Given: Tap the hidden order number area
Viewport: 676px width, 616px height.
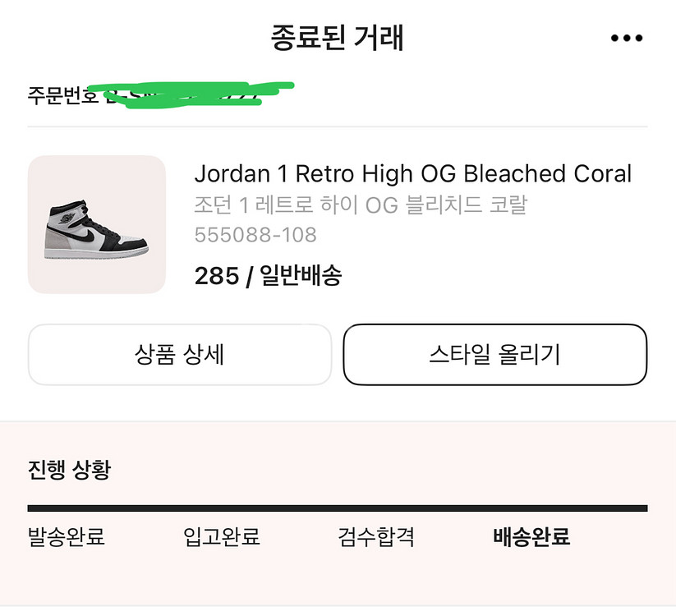Looking at the screenshot, I should click(x=193, y=90).
